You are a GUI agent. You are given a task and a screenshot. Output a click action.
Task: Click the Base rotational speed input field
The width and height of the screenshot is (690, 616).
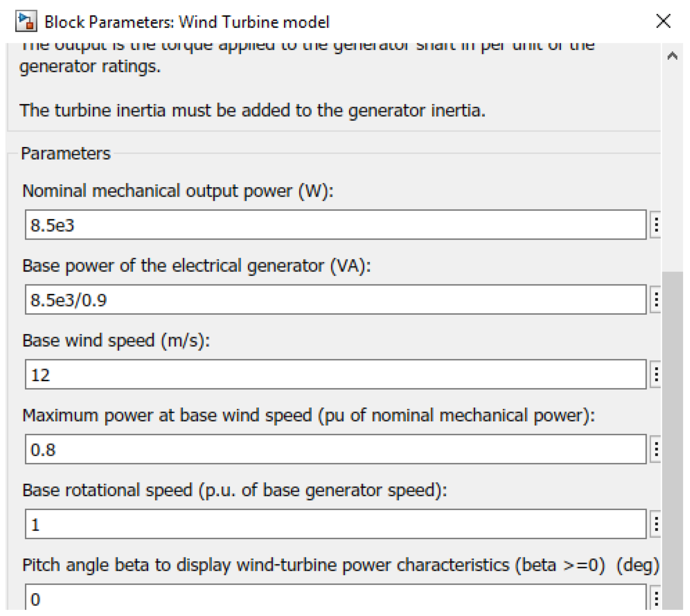[335, 524]
